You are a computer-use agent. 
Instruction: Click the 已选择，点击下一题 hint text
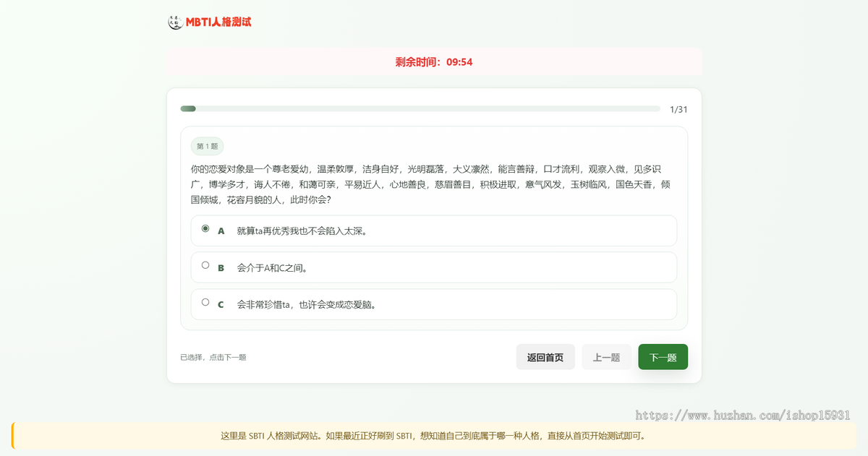[213, 357]
